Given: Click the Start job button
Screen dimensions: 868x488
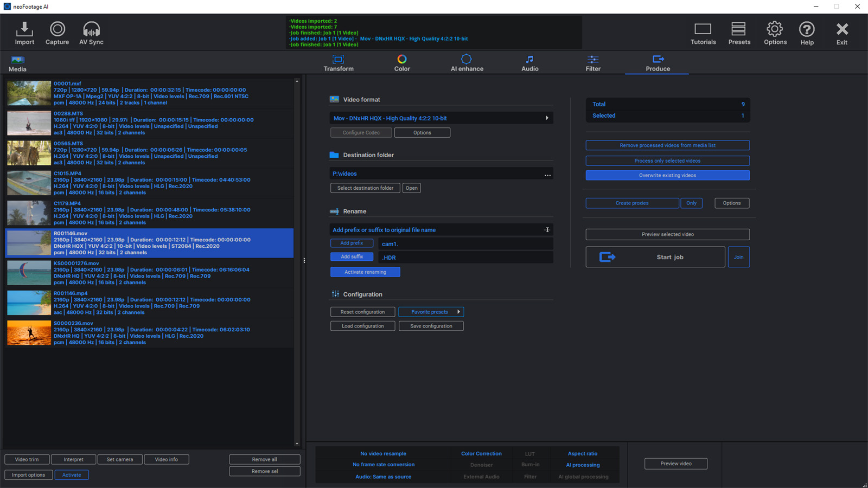Looking at the screenshot, I should point(655,257).
